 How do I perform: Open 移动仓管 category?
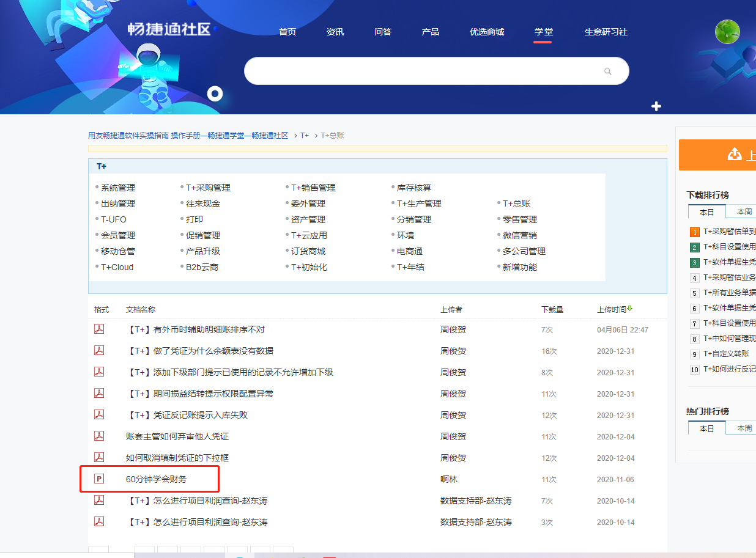tap(118, 251)
